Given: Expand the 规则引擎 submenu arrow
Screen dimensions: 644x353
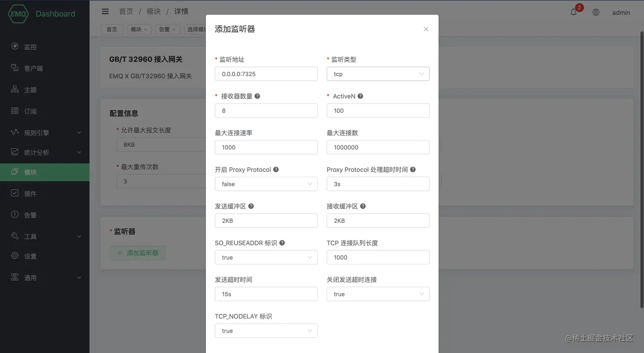Looking at the screenshot, I should (79, 133).
